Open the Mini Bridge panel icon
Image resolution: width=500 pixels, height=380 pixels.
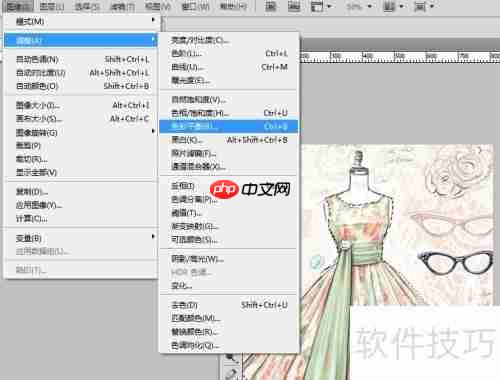click(294, 6)
